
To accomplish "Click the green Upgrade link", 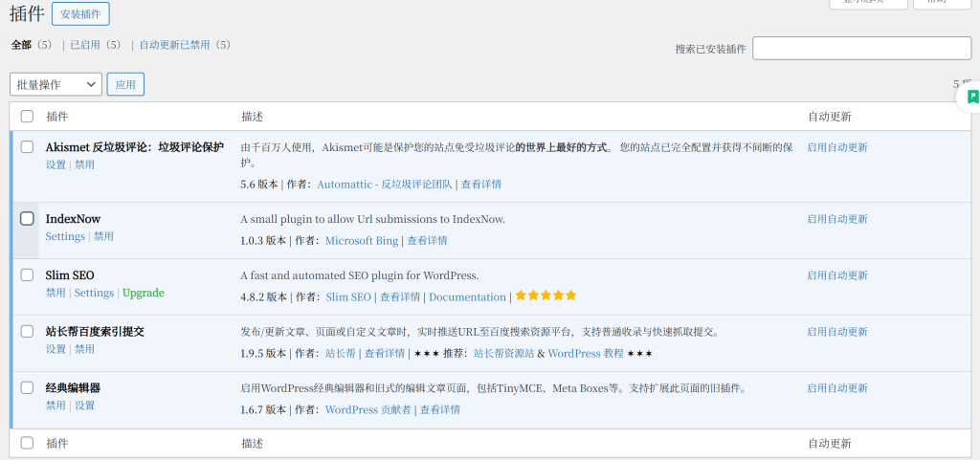I will (x=144, y=293).
